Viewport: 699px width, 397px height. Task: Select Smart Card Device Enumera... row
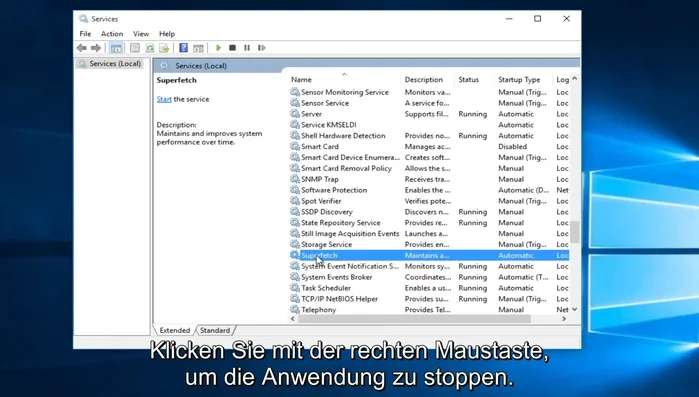point(428,157)
